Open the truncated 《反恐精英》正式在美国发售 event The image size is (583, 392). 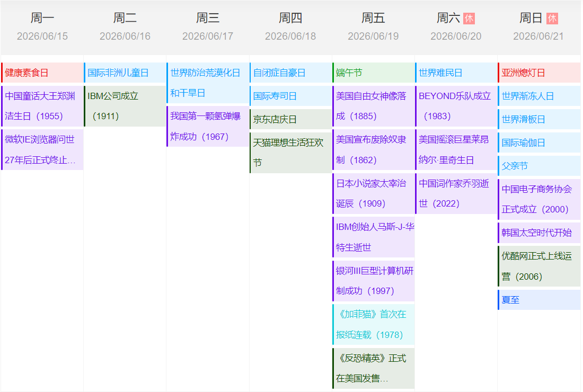pyautogui.click(x=373, y=368)
